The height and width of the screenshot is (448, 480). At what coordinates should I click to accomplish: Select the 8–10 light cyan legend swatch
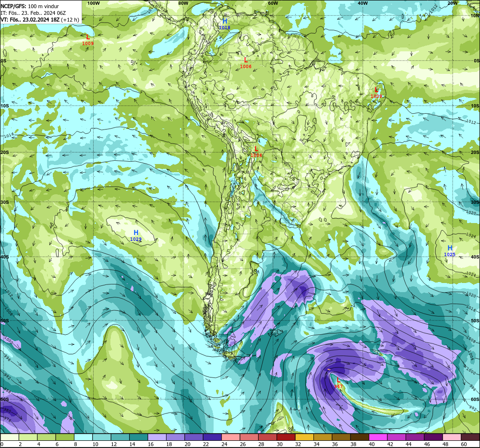pos(83,437)
